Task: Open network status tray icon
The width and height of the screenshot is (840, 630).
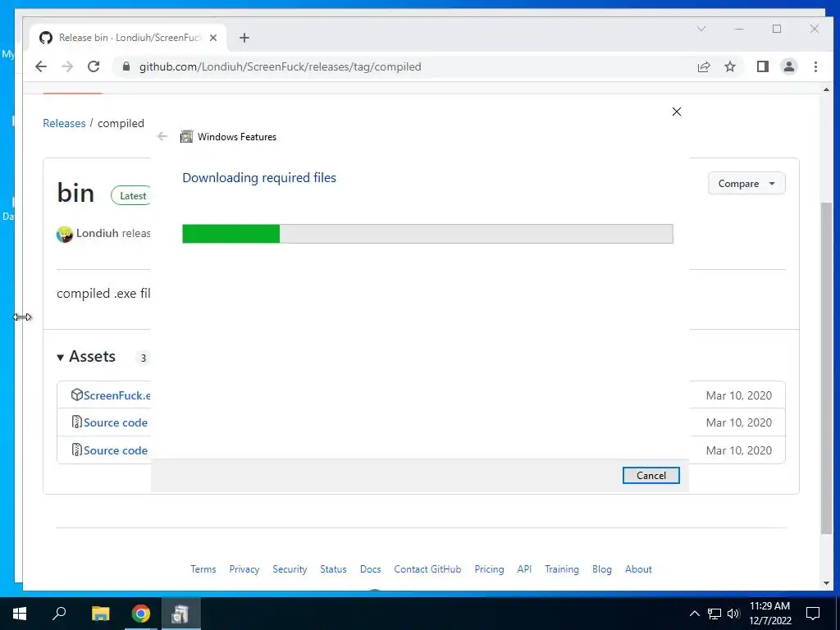Action: coord(714,614)
